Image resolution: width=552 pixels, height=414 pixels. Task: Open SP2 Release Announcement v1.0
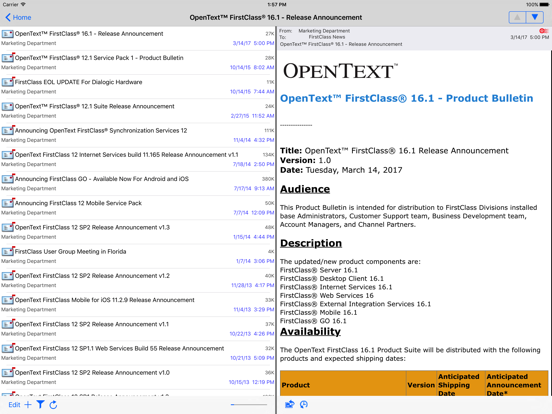tap(137, 377)
